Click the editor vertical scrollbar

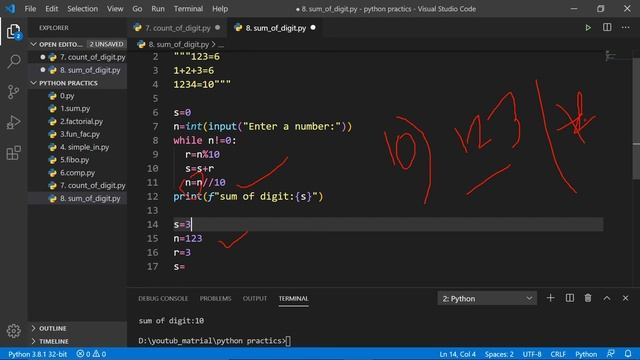[x=636, y=118]
